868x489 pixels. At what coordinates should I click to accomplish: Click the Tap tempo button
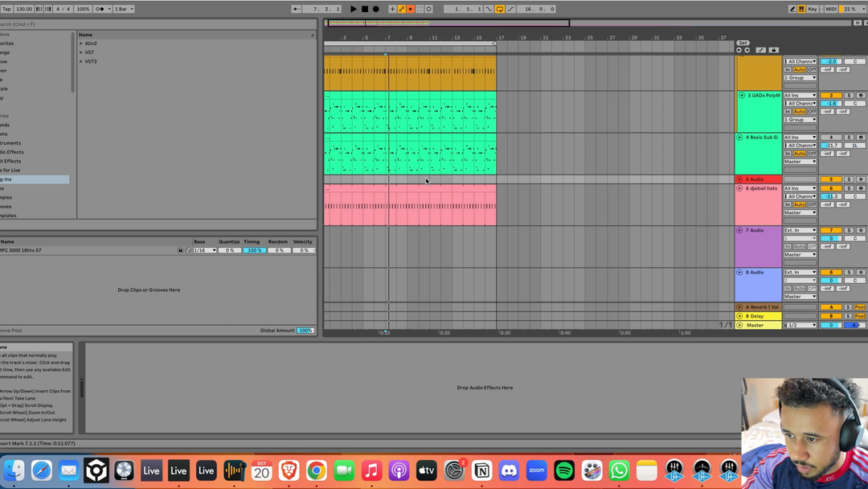pos(6,9)
